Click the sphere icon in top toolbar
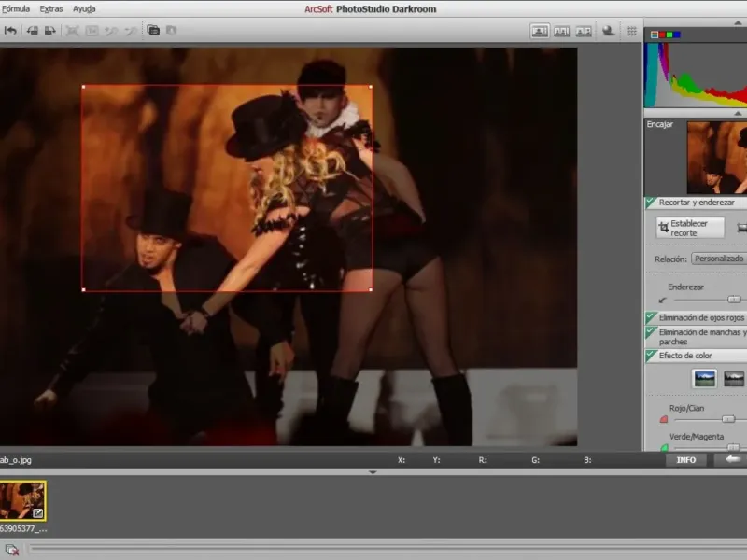Viewport: 747px width, 560px height. click(x=608, y=31)
